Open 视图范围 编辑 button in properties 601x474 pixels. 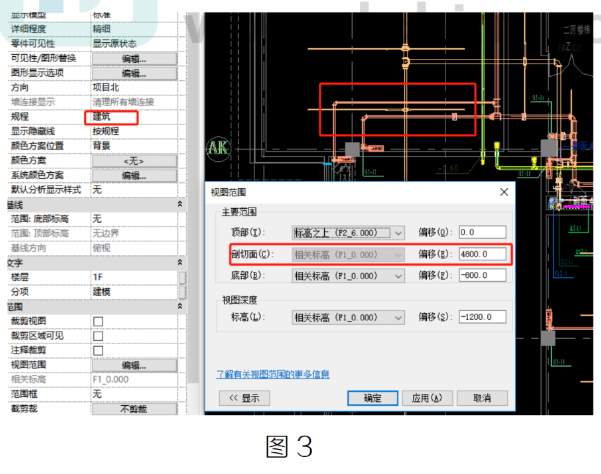click(134, 365)
